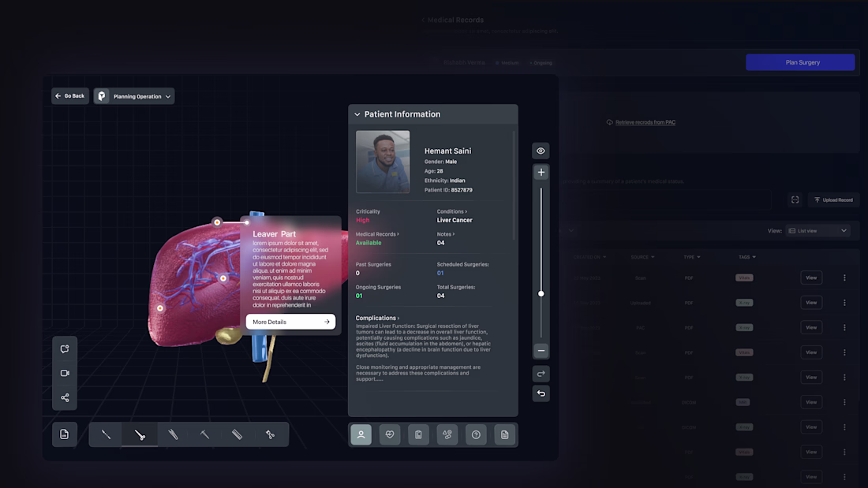
Task: Sort by the Type column
Action: pos(691,257)
